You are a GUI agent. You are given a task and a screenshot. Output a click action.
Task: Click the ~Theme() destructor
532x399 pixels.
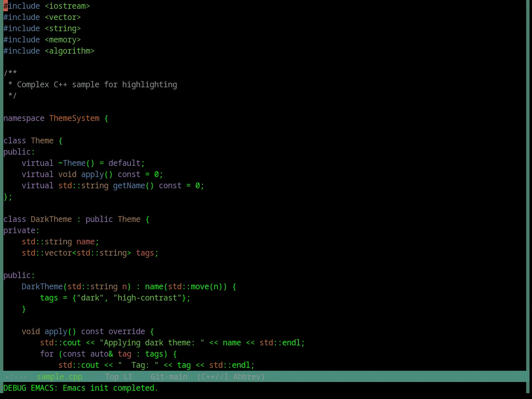[76, 163]
